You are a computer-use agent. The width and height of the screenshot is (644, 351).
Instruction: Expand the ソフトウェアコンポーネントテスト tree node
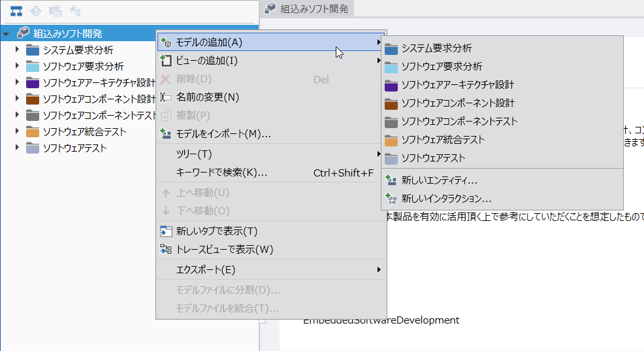click(17, 114)
